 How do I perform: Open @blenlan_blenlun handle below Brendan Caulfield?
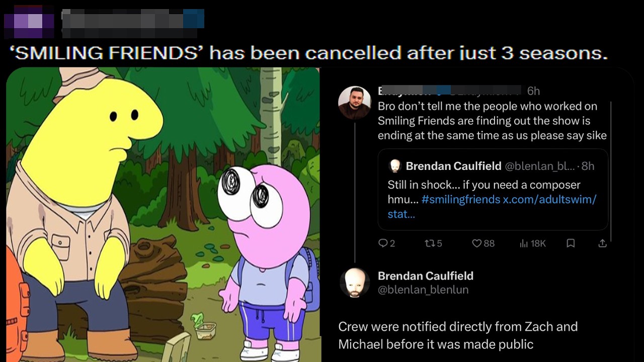pos(423,290)
